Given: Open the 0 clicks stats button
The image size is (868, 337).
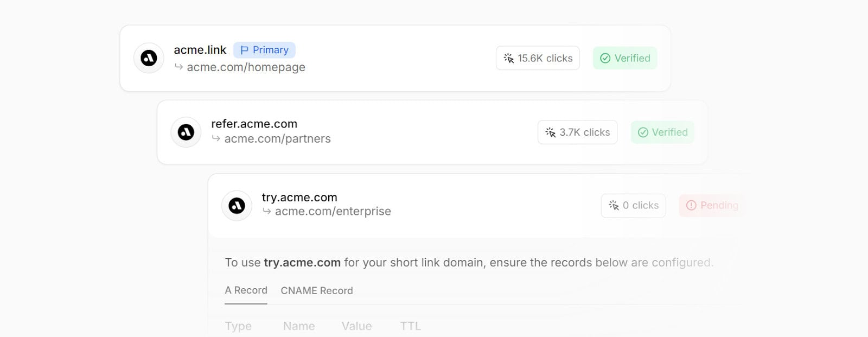Looking at the screenshot, I should point(633,205).
